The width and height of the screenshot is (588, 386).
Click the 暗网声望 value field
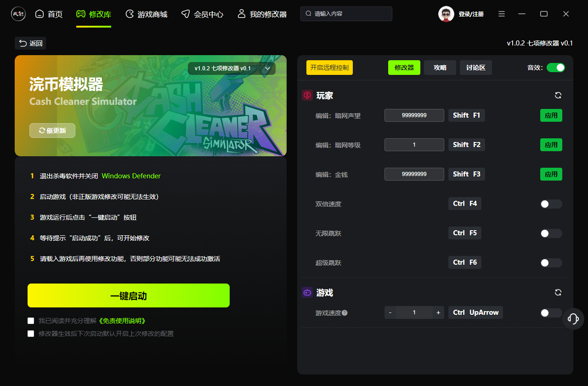pyautogui.click(x=414, y=115)
